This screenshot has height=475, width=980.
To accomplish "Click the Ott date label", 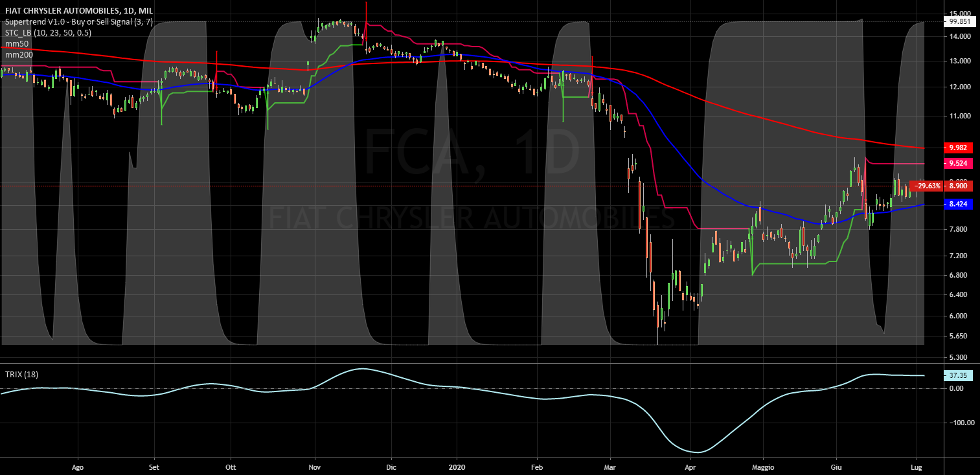I will pos(231,466).
